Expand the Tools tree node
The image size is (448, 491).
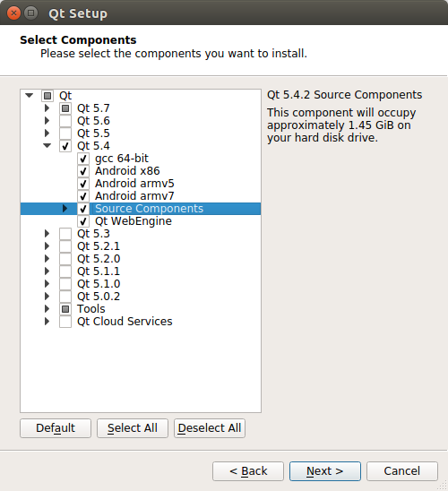point(47,309)
